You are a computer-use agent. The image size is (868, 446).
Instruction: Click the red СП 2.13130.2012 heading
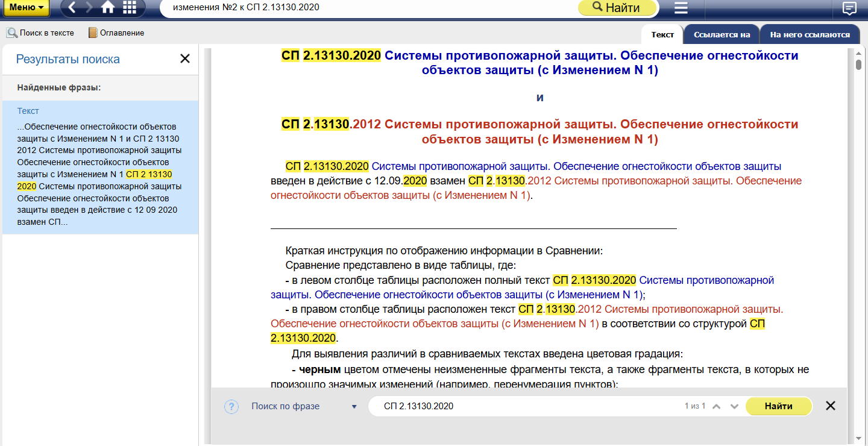coord(540,132)
